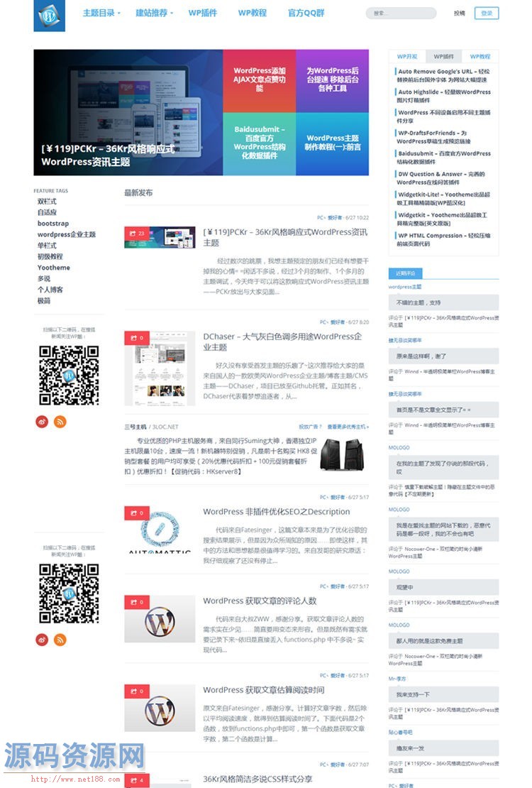Open WordPress 获取文章估算阅读时间 title

click(264, 690)
